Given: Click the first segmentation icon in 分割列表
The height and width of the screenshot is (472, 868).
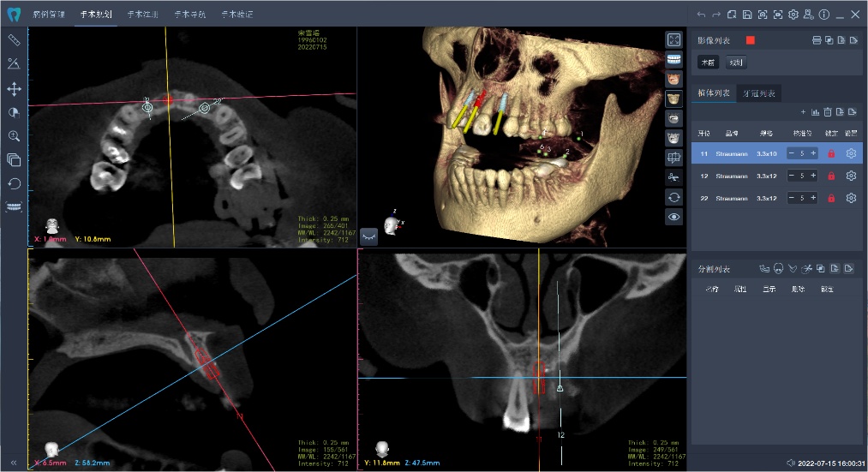Looking at the screenshot, I should click(764, 269).
